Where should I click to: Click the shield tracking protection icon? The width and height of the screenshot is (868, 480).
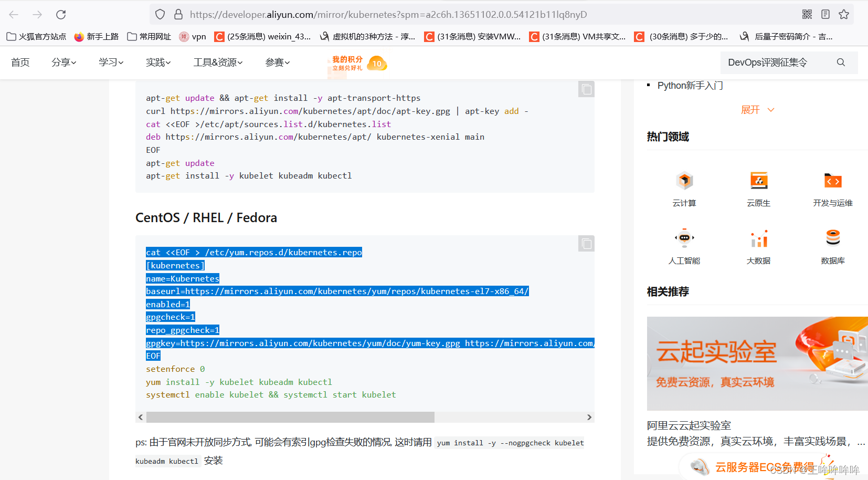click(161, 14)
